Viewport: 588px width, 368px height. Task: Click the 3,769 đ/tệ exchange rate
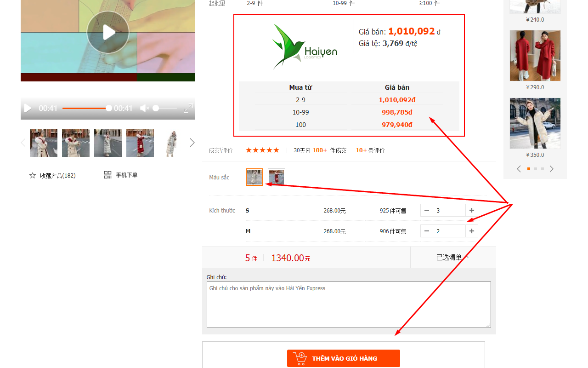(400, 44)
